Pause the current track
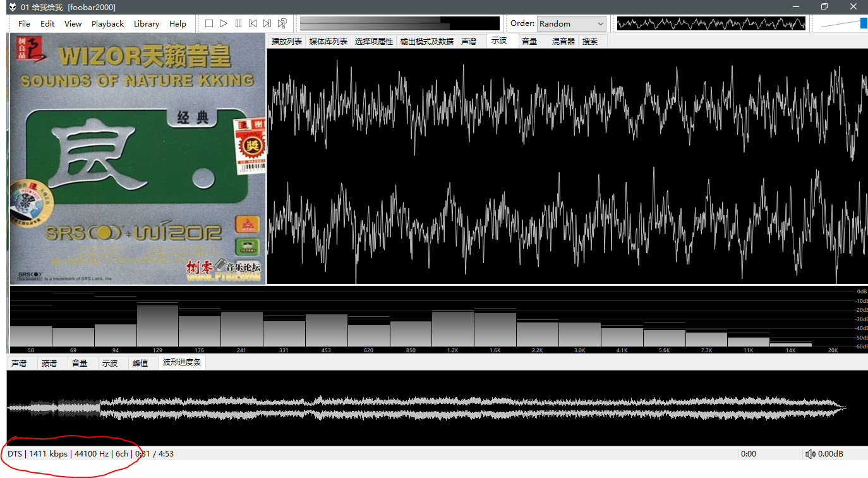The width and height of the screenshot is (868, 478). 238,23
